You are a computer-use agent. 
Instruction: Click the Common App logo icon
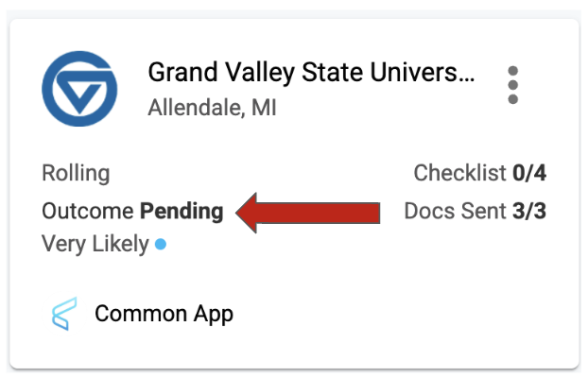click(62, 314)
